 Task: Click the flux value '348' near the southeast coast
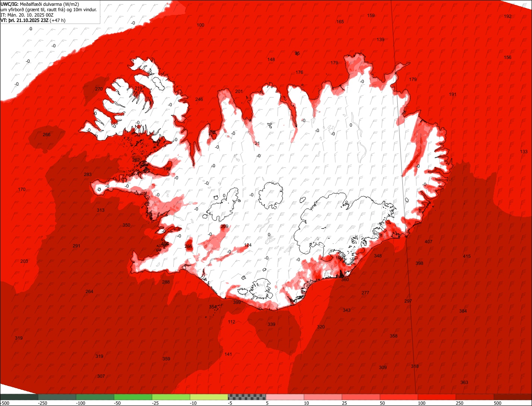point(378,256)
